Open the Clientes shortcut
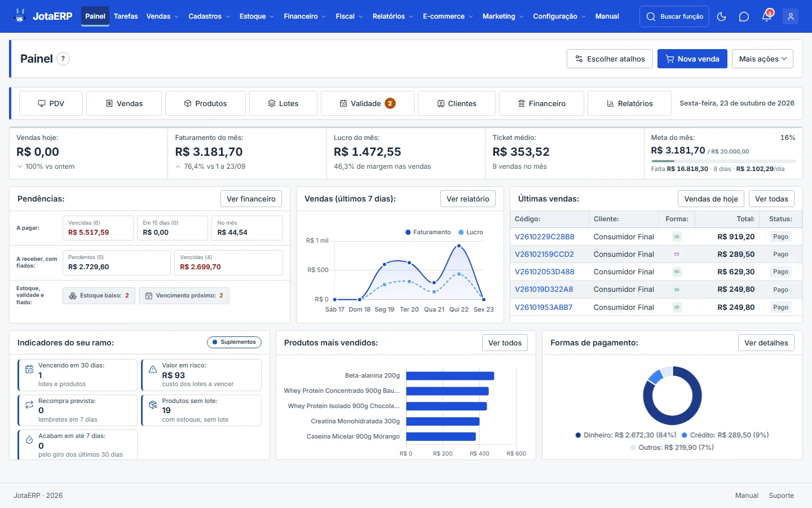 (457, 103)
